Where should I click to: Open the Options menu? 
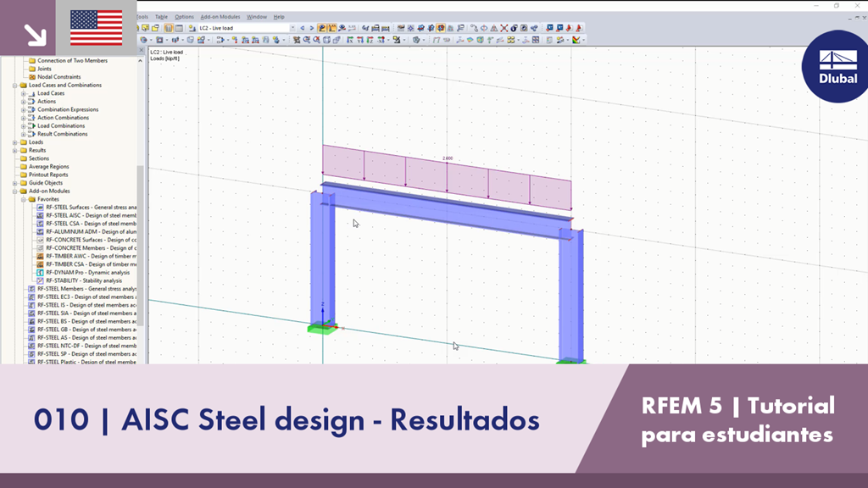[x=184, y=17]
